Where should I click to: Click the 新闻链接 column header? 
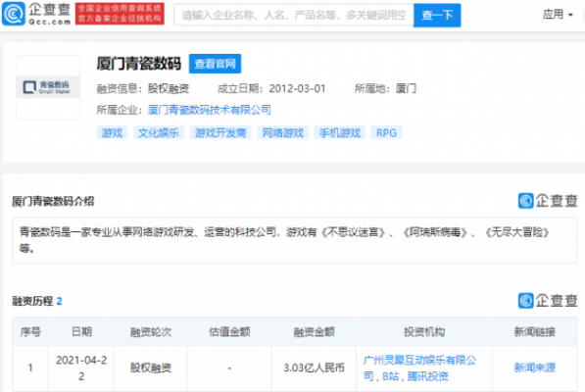coord(535,331)
